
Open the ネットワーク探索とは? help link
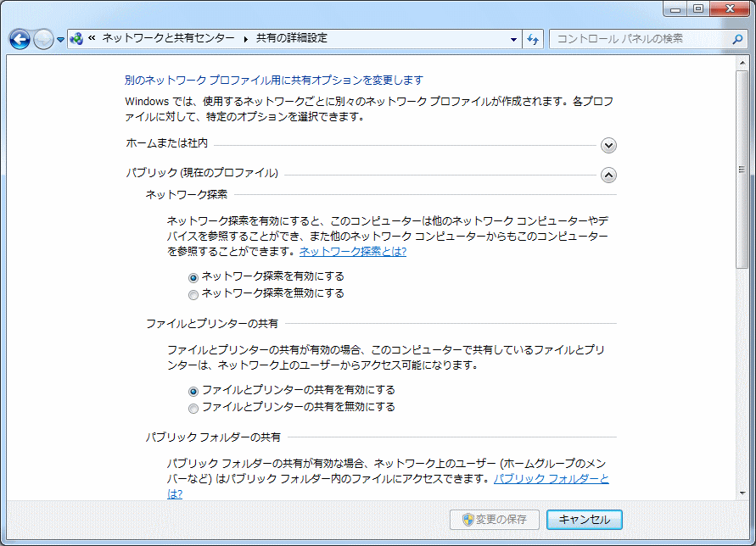pyautogui.click(x=353, y=252)
